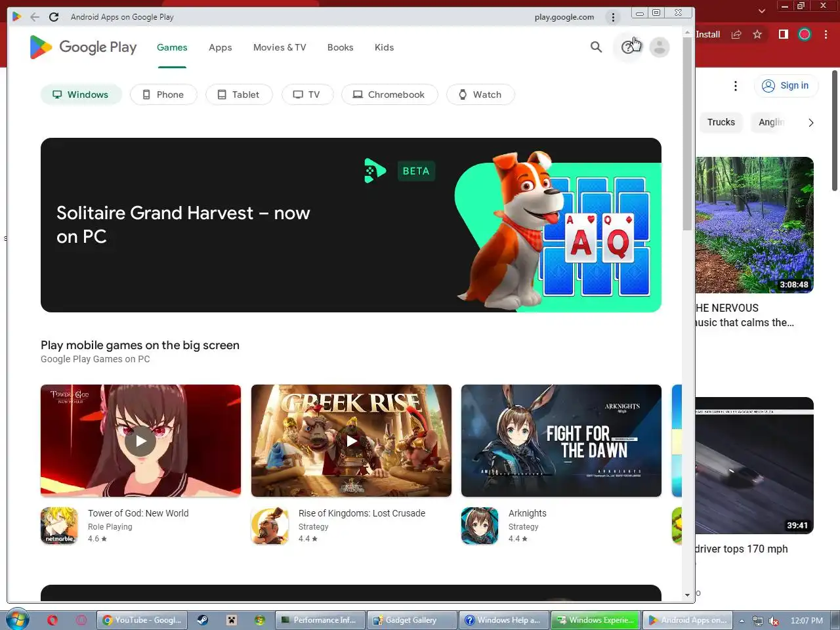840x630 pixels.
Task: Open Rise of Kingdoms: Lost Crusade title
Action: point(362,513)
